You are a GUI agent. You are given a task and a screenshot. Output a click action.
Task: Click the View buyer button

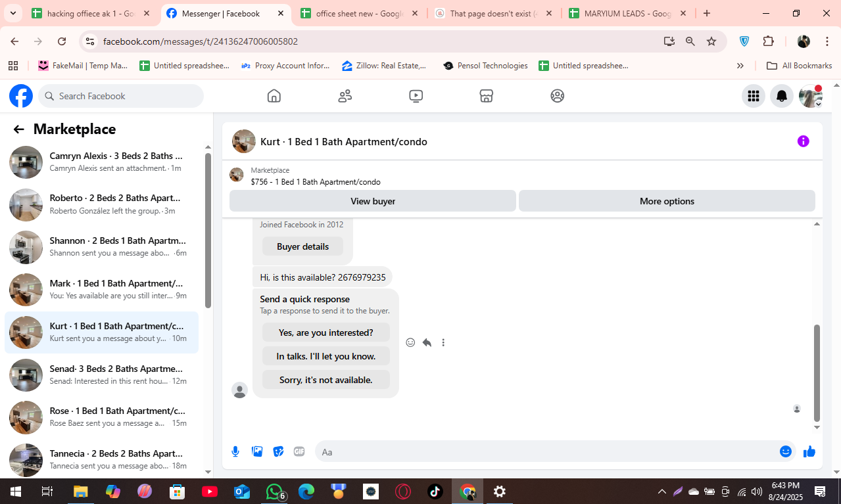[373, 201]
